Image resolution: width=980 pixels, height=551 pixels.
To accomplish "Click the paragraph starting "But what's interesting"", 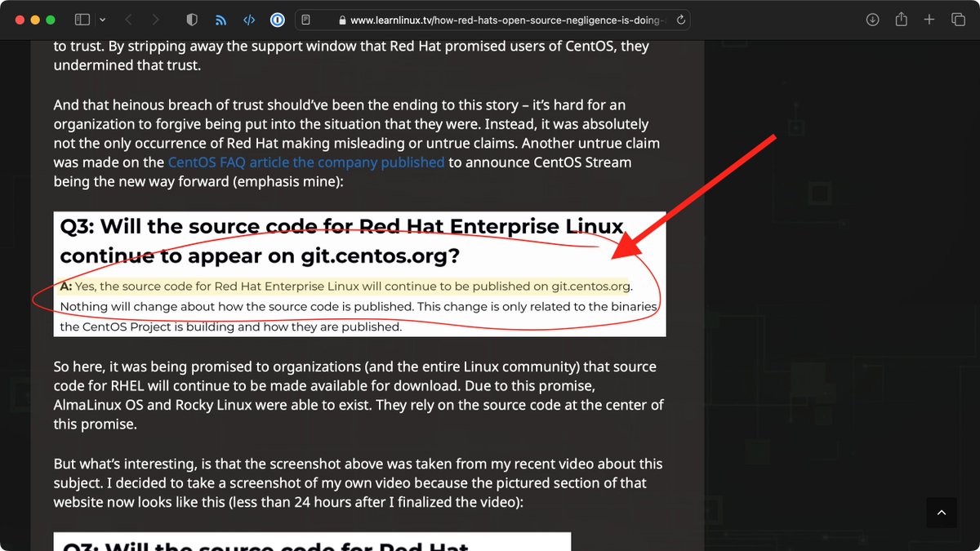I will (x=359, y=482).
